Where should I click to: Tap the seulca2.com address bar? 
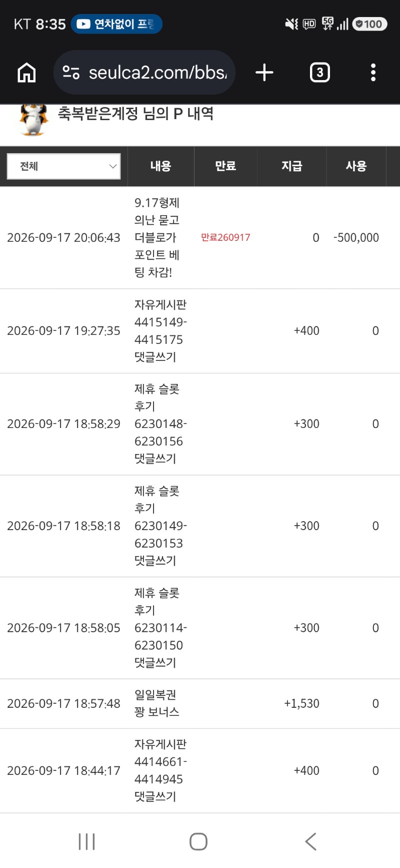pos(144,73)
